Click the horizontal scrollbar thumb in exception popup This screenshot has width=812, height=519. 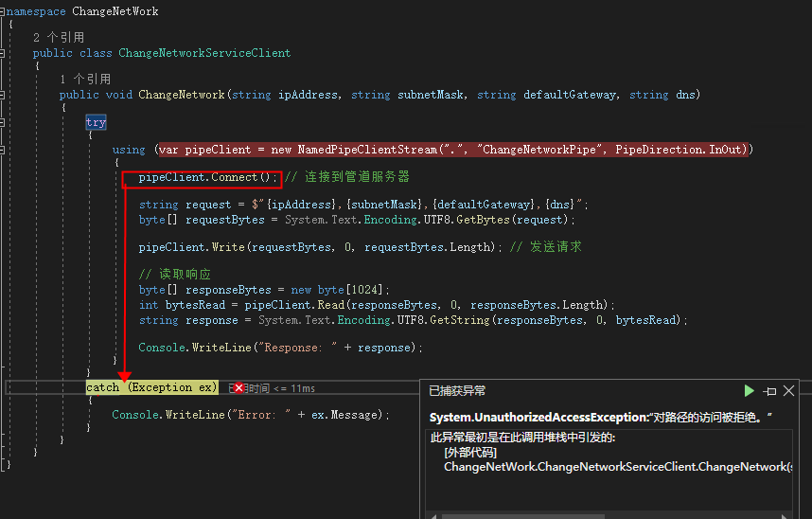coord(523,516)
